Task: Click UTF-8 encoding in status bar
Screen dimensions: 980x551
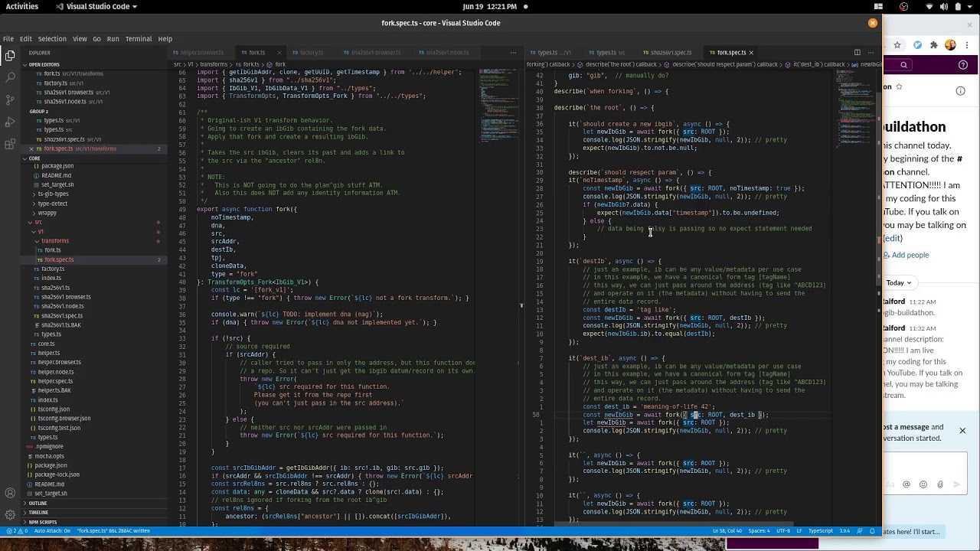Action: 782,531
